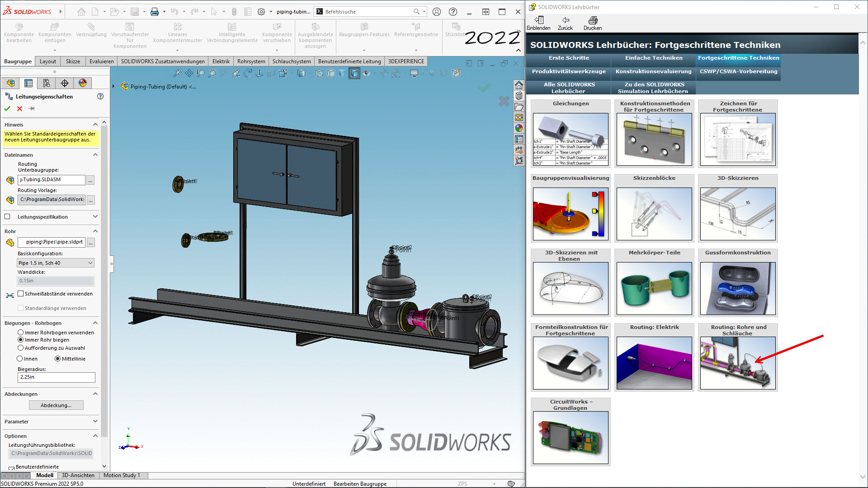868x488 pixels.
Task: Open the DimXpertManager crosshair tab
Action: [x=65, y=83]
